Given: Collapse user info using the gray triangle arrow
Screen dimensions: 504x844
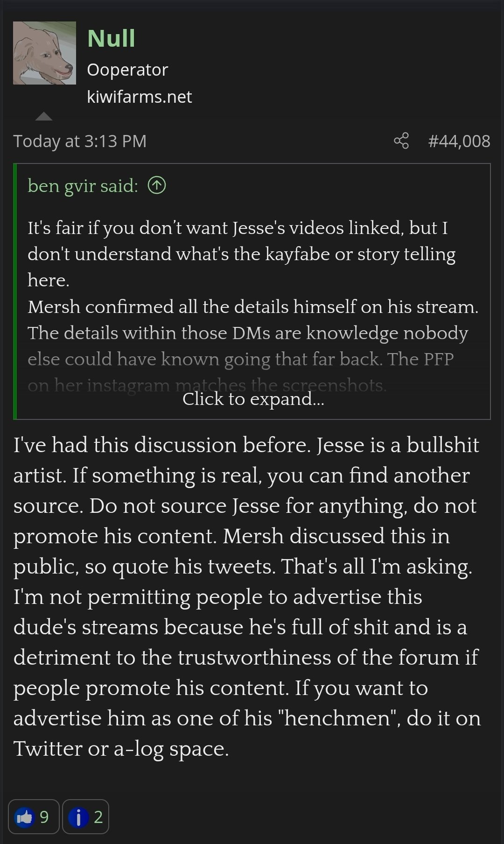Looking at the screenshot, I should tap(44, 116).
